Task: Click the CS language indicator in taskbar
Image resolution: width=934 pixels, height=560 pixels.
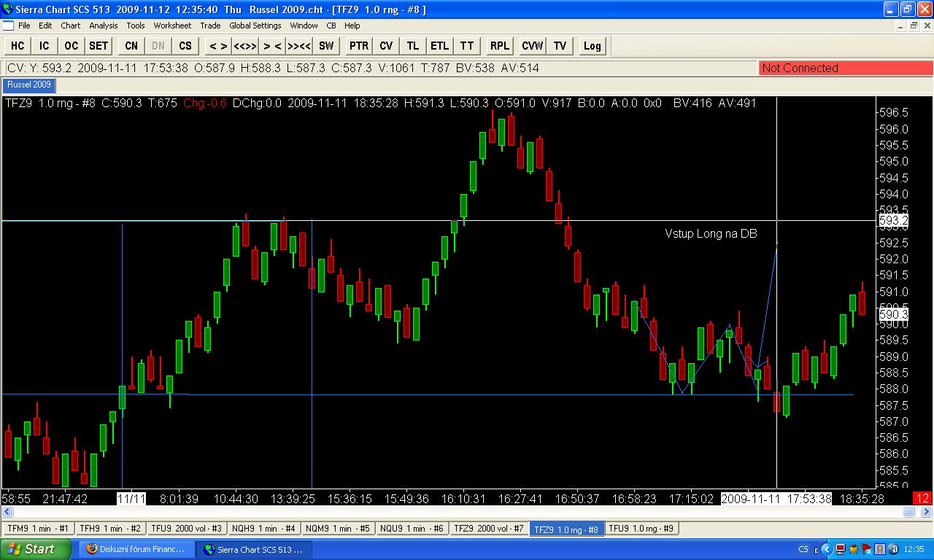Action: tap(803, 549)
